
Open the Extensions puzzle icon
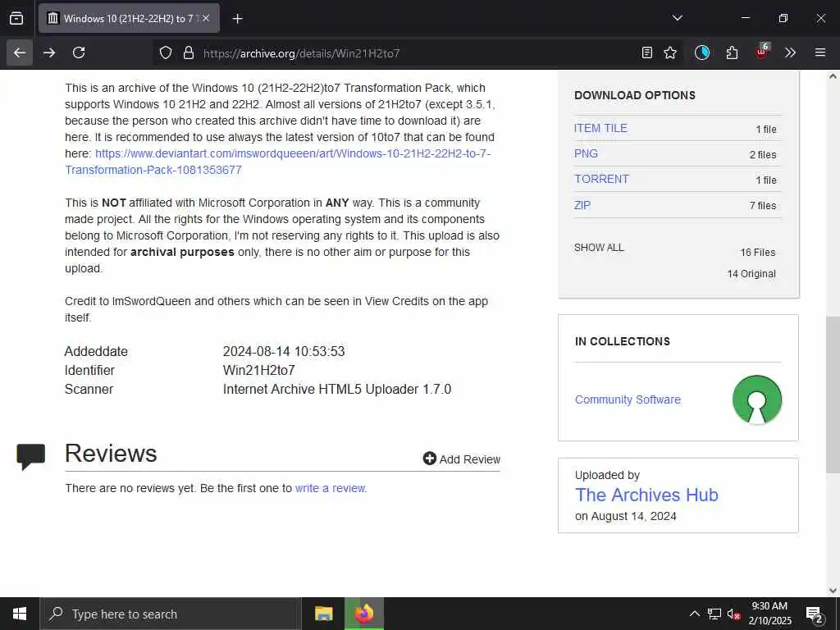point(732,52)
